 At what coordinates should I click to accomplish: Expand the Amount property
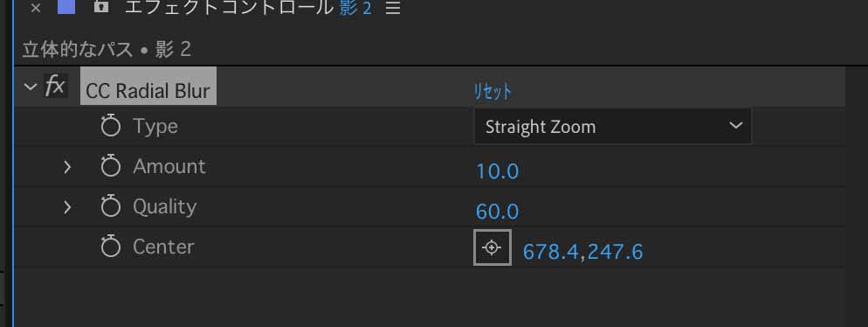pyautogui.click(x=67, y=167)
